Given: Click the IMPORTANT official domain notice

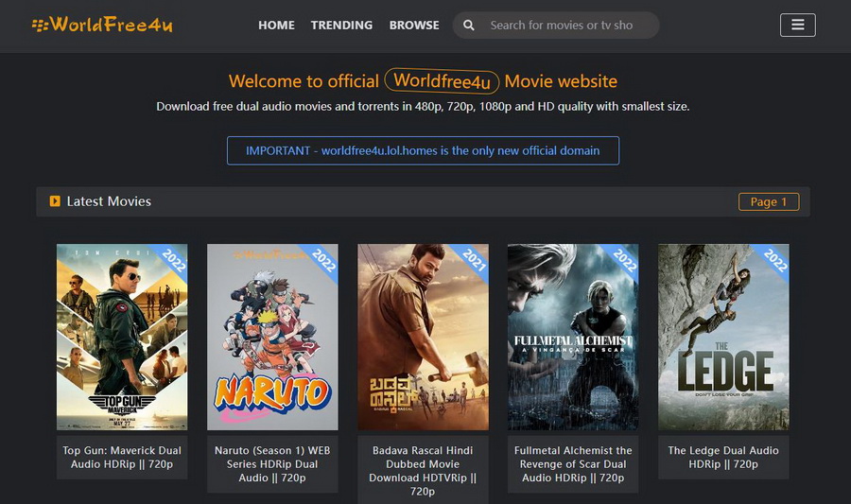Looking at the screenshot, I should (423, 150).
